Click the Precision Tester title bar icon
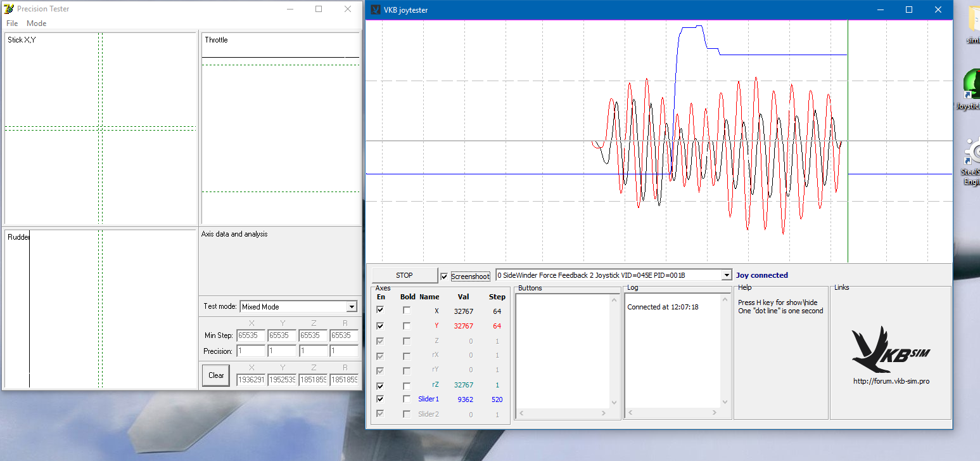 [9, 9]
